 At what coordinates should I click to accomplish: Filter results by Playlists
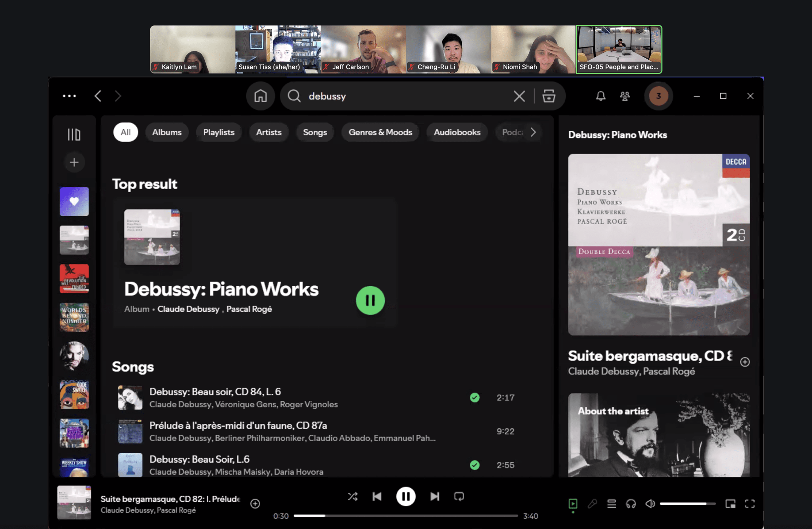tap(219, 132)
